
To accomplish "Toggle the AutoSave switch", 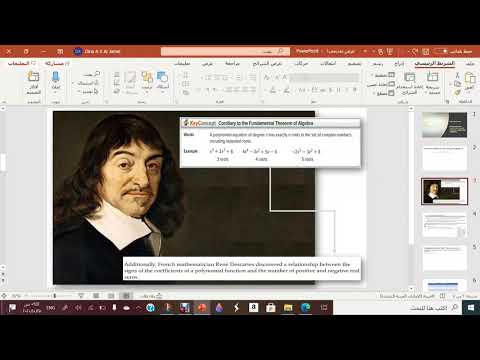I will [441, 51].
